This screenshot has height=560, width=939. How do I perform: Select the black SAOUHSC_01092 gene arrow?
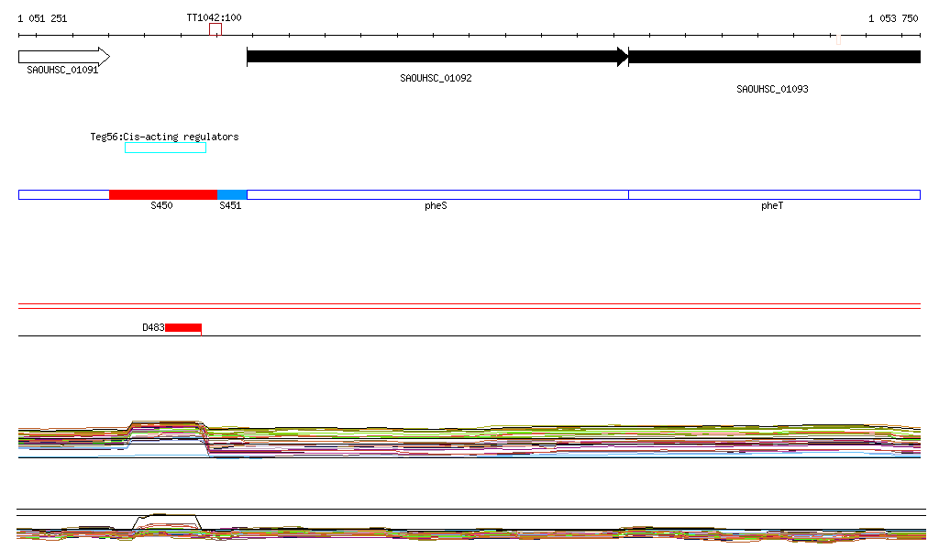click(436, 57)
